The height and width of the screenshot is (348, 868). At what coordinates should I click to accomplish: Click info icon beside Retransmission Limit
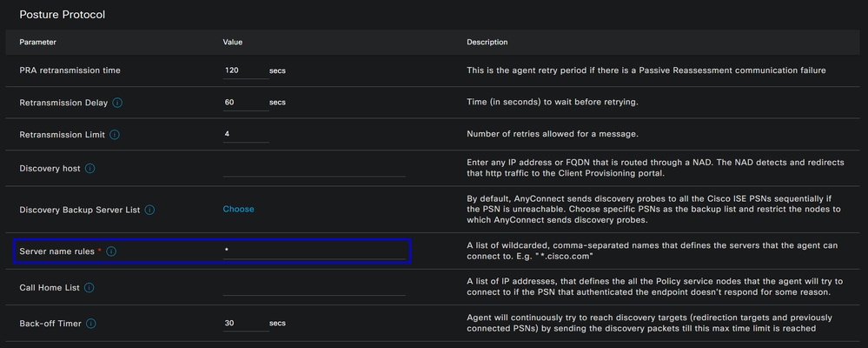115,135
